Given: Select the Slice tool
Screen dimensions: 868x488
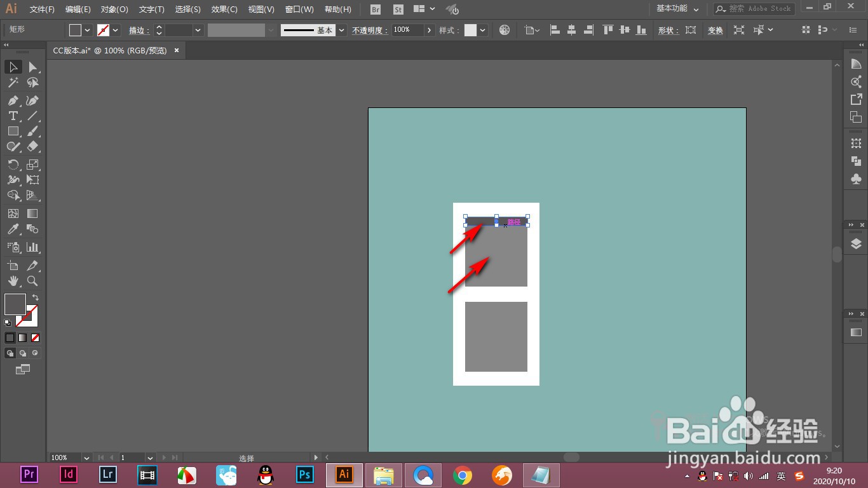Looking at the screenshot, I should coord(32,266).
